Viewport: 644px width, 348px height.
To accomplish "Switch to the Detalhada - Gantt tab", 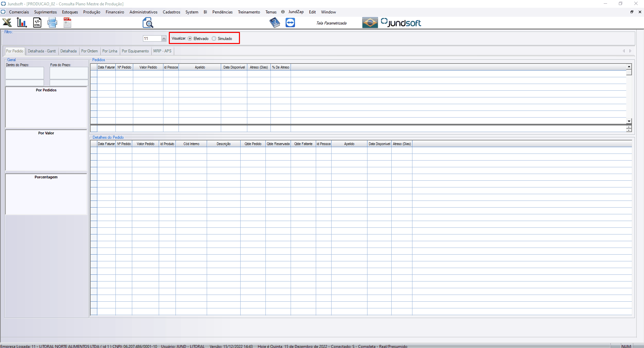I will [42, 51].
